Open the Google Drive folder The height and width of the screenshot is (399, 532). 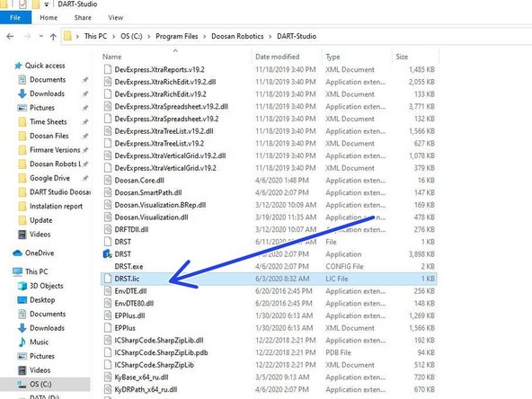click(49, 178)
